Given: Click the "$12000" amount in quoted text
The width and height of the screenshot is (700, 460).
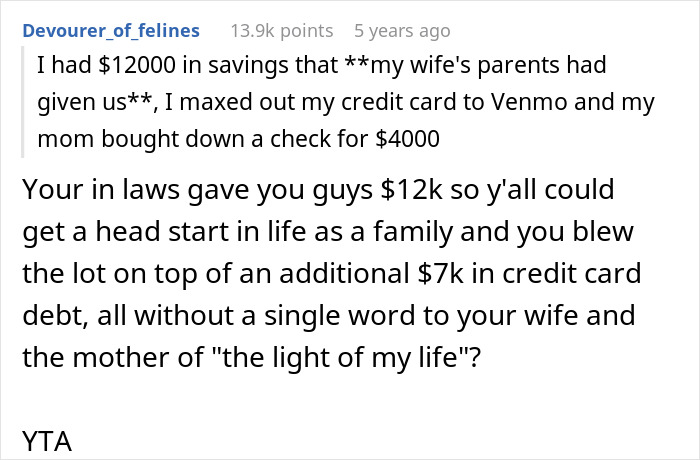Looking at the screenshot, I should pyautogui.click(x=137, y=65).
